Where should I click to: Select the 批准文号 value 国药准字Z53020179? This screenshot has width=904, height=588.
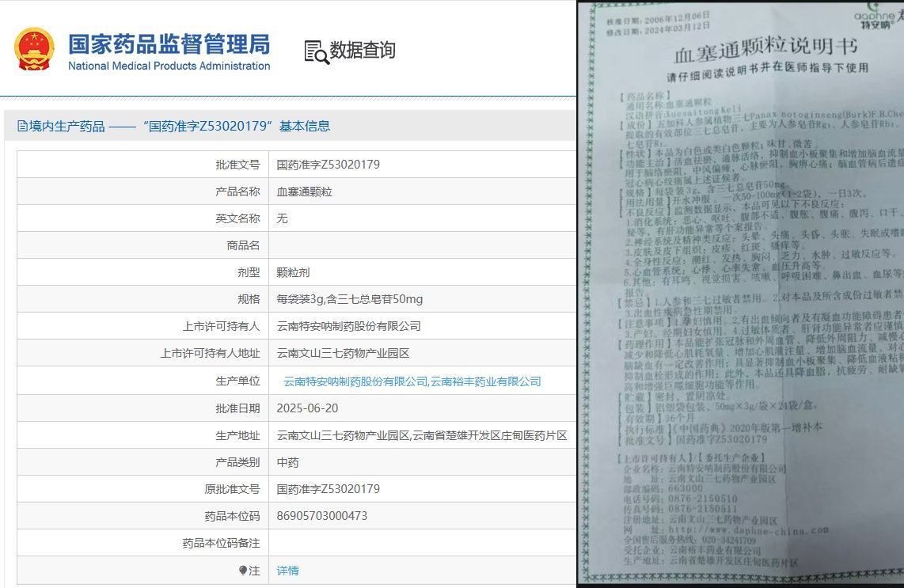[x=328, y=165]
